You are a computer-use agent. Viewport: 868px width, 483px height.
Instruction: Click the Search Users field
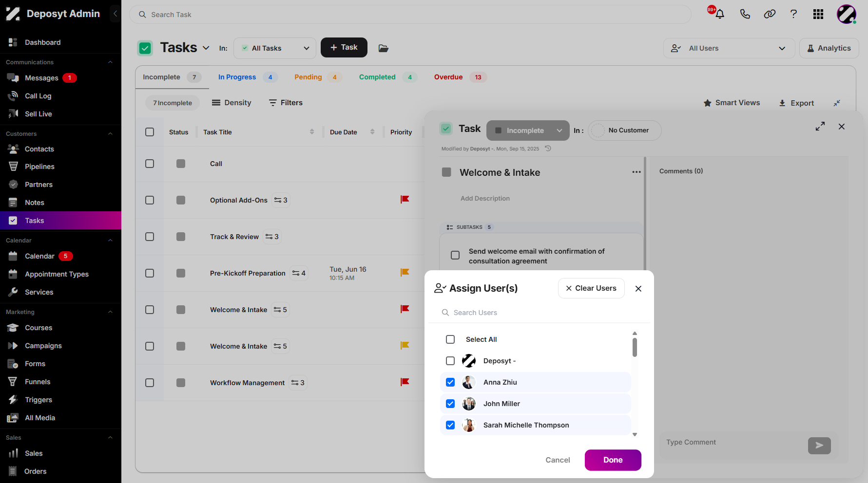click(x=539, y=313)
